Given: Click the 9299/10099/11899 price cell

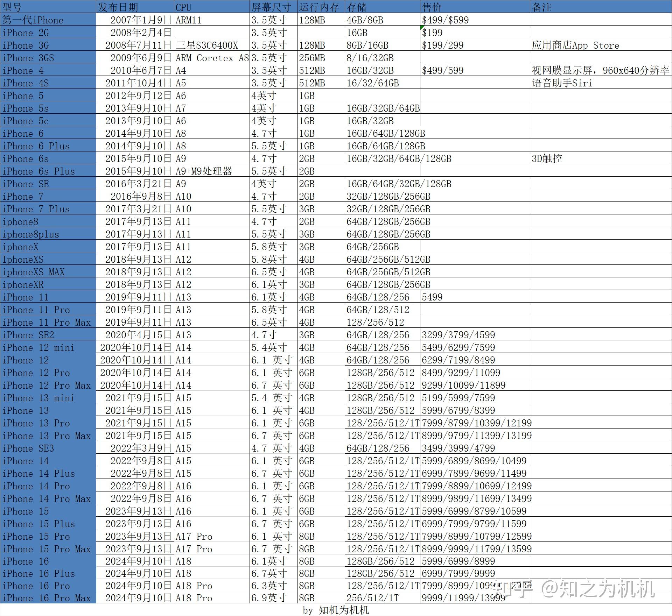Looking at the screenshot, I should (475, 385).
